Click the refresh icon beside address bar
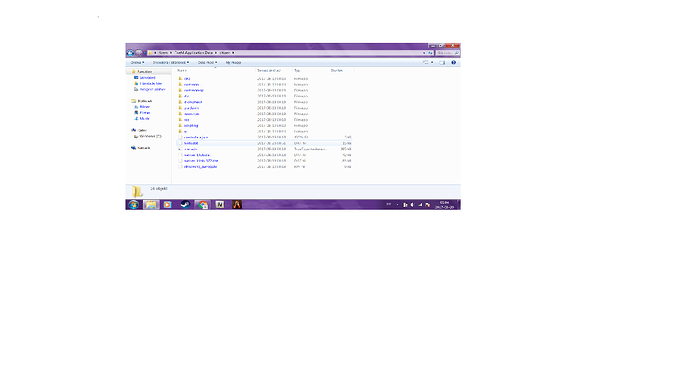Viewport: 690px width, 376px height. click(x=430, y=53)
